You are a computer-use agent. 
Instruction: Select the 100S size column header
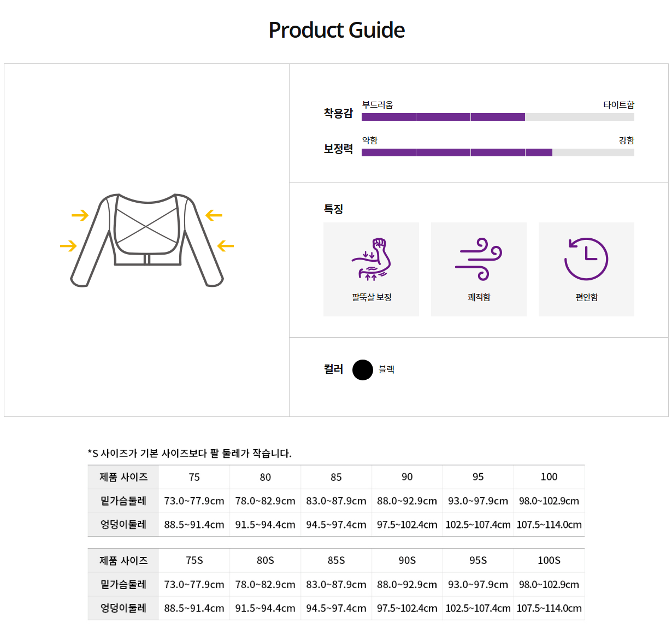click(x=549, y=561)
